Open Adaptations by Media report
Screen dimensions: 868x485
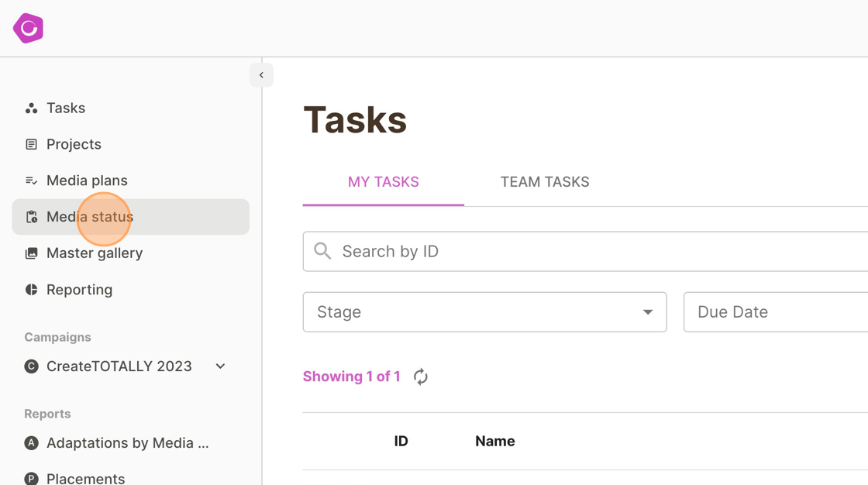tap(127, 443)
